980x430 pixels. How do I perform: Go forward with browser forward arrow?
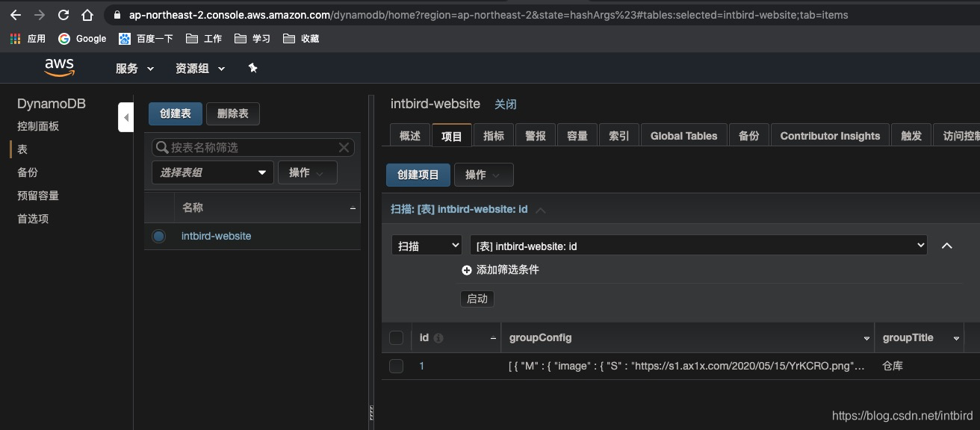pos(40,15)
